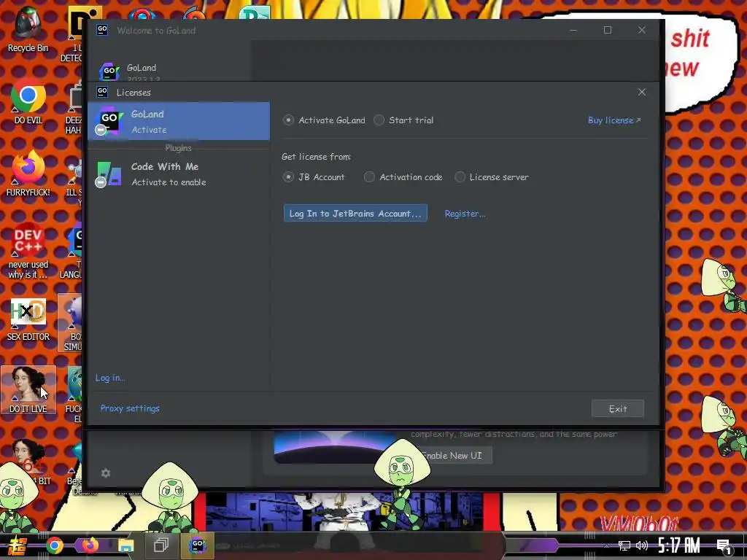Open Task View on the taskbar

coord(161,545)
